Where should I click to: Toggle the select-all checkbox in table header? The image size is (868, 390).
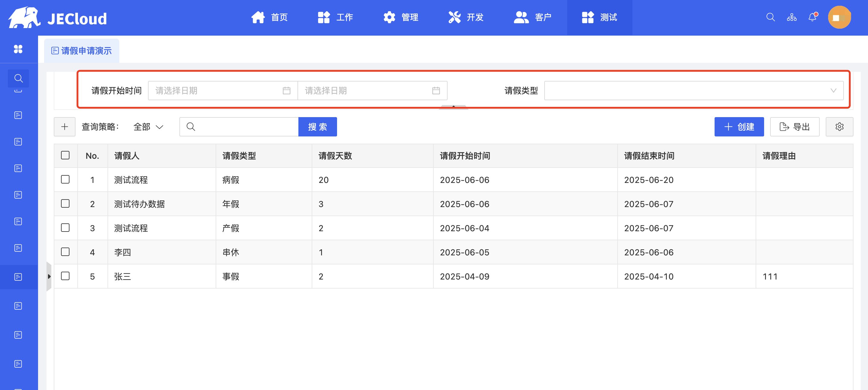(65, 155)
